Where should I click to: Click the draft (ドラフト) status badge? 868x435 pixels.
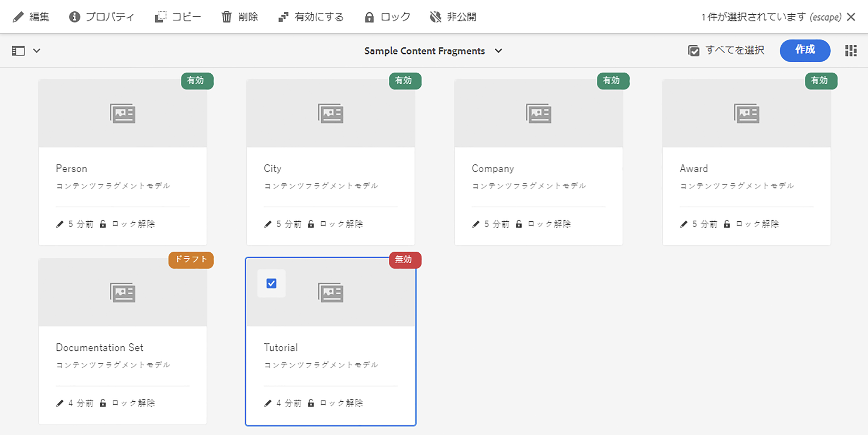191,260
